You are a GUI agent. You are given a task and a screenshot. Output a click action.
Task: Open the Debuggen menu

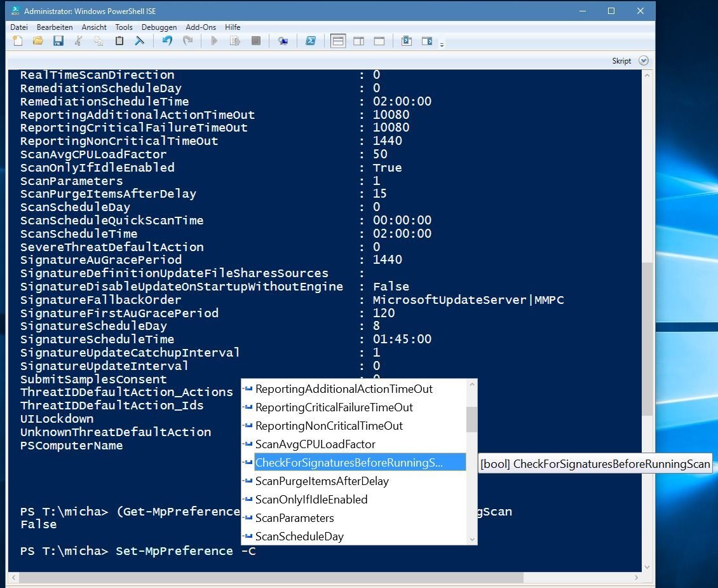(x=159, y=27)
